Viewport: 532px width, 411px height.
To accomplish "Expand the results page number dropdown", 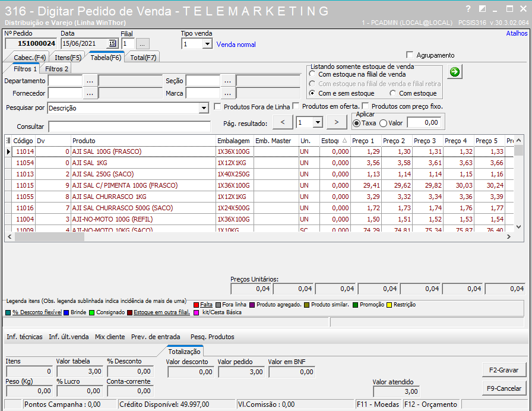I will tap(318, 122).
